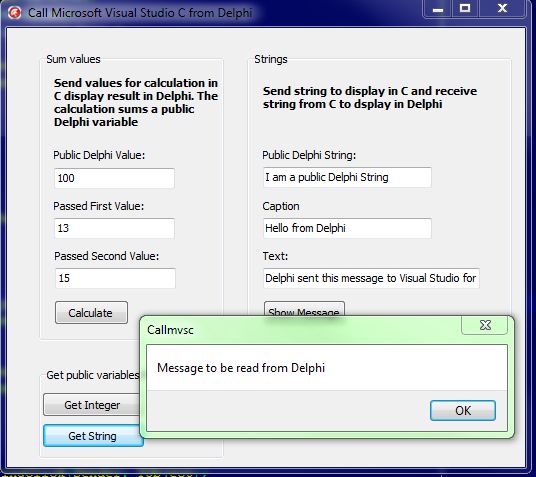Click the 'Strings' group title
The width and height of the screenshot is (536, 477).
271,59
